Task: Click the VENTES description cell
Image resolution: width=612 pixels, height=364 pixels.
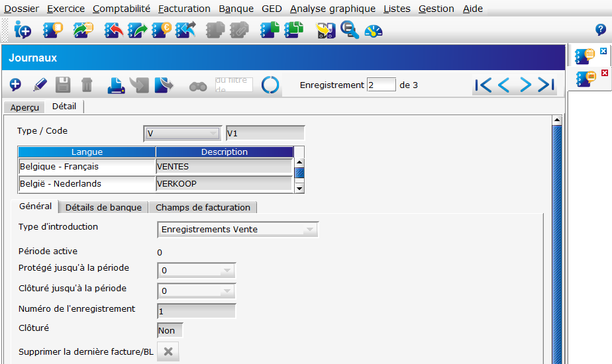Action: (x=224, y=167)
